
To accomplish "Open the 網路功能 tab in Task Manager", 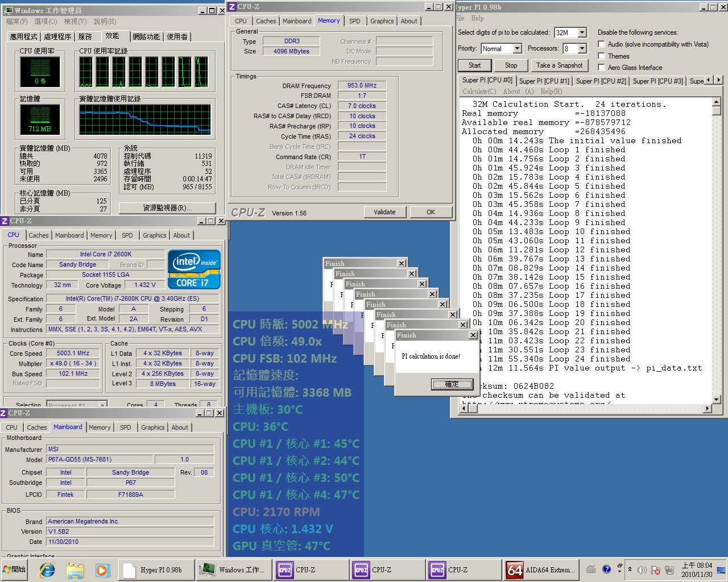I will click(146, 37).
